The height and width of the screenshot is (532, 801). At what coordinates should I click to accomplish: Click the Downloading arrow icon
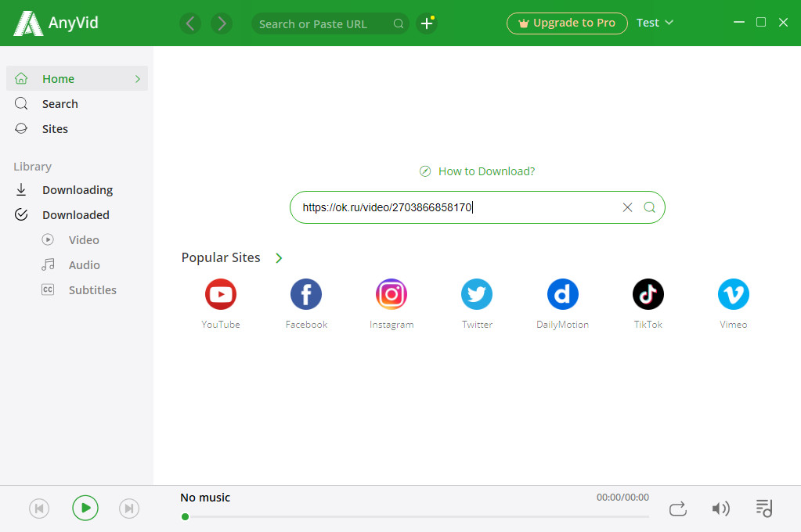(21, 190)
